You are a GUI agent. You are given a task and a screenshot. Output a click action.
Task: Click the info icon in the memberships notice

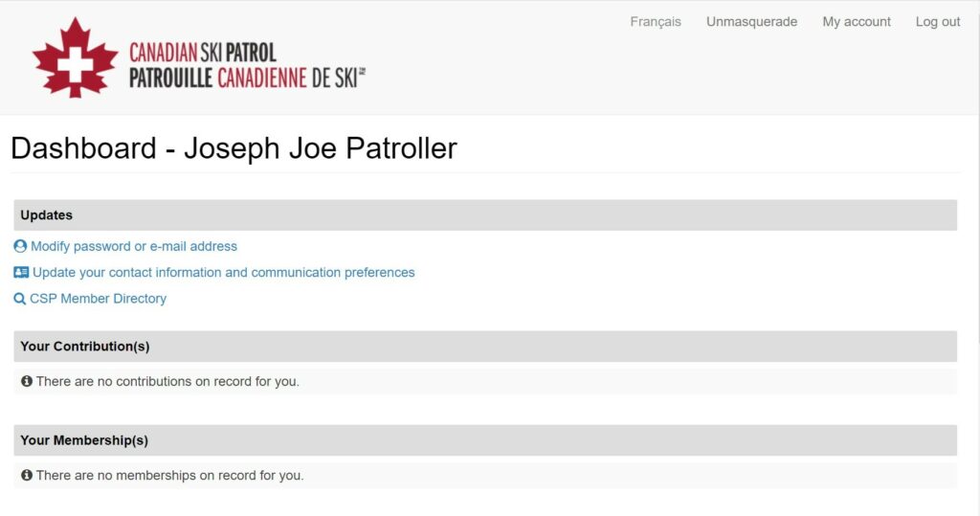click(27, 475)
